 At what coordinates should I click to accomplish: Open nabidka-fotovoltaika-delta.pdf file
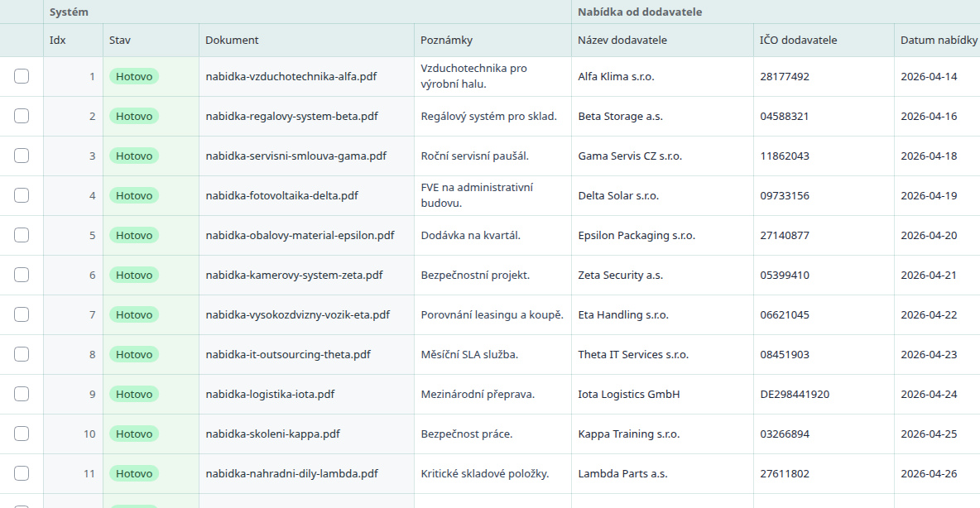tap(282, 195)
